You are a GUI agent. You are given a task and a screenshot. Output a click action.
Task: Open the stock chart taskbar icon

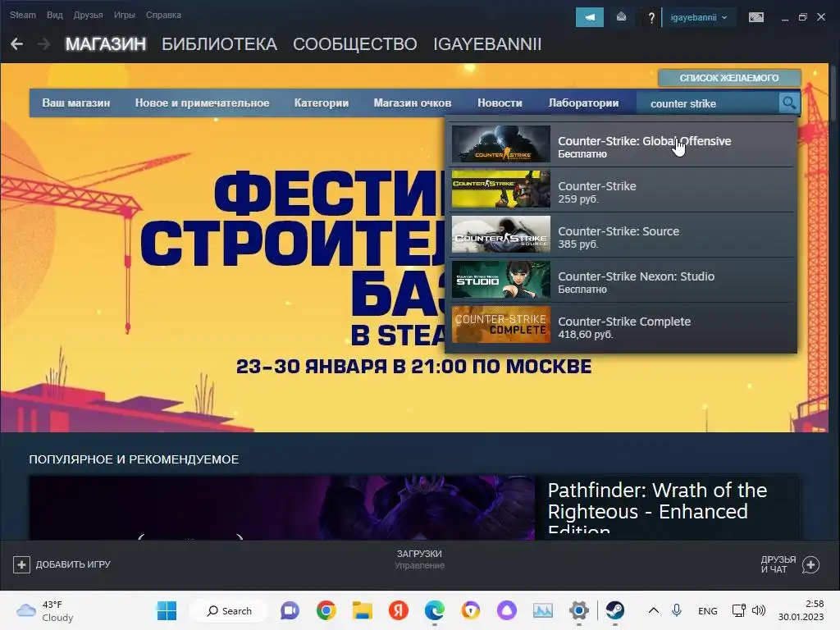coord(543,610)
